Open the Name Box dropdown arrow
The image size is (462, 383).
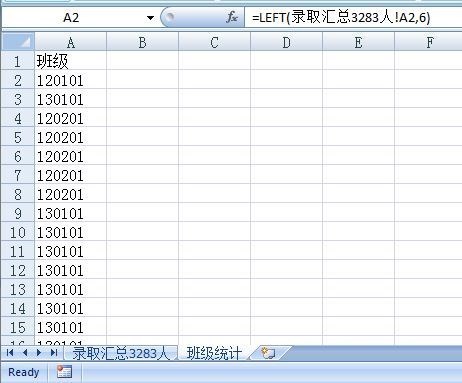pyautogui.click(x=151, y=17)
